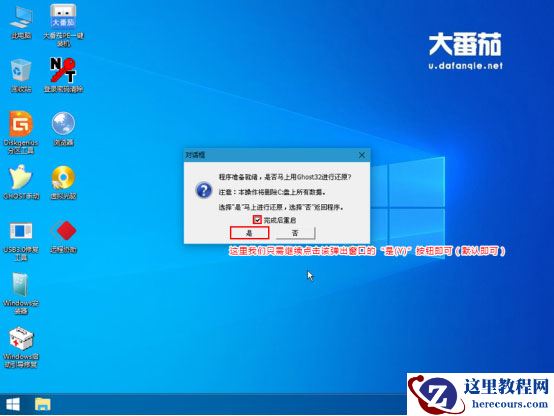This screenshot has width=554, height=416.
Task: Select the dialog text mentioning Ghost32
Action: pos(285,177)
